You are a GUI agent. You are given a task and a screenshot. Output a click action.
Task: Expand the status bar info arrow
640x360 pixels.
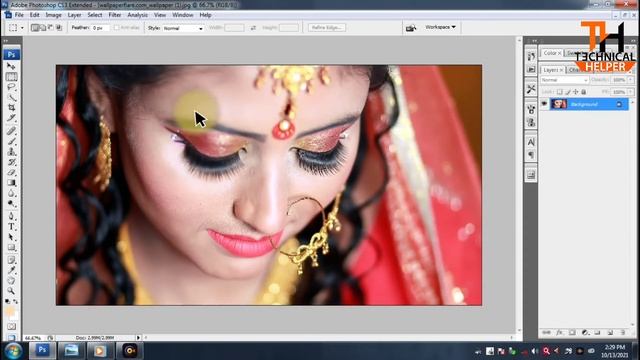(x=138, y=338)
